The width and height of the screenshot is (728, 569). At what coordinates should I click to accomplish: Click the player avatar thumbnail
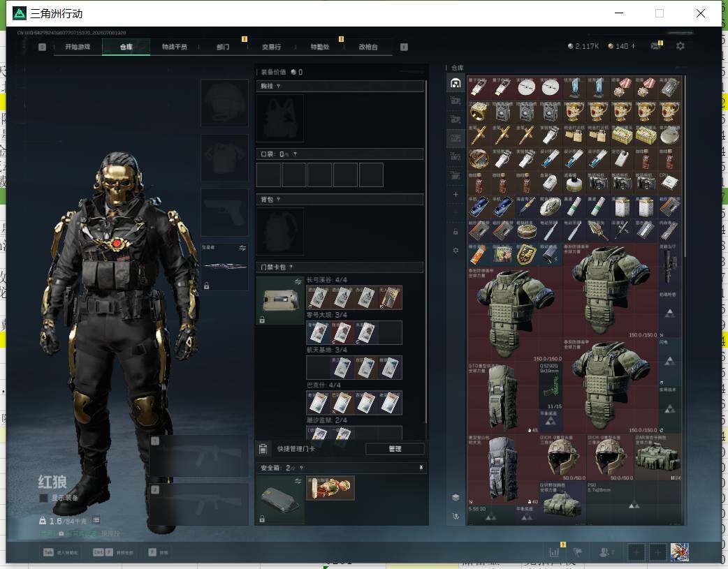(679, 552)
